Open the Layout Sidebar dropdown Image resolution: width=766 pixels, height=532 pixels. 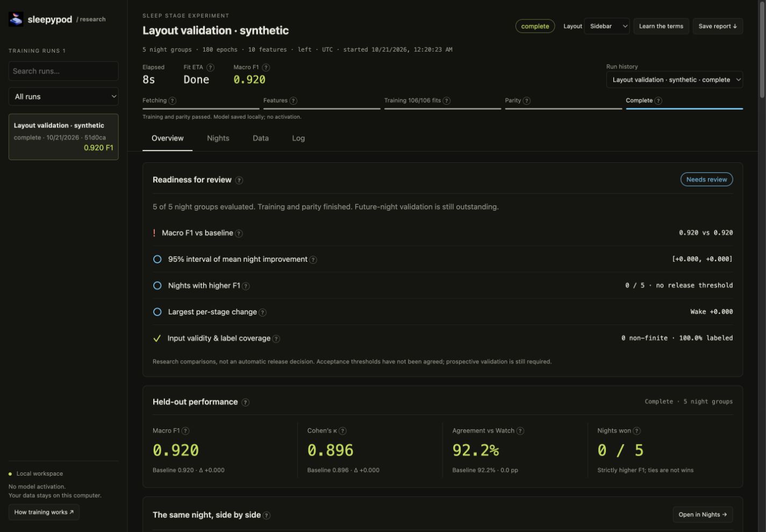607,26
